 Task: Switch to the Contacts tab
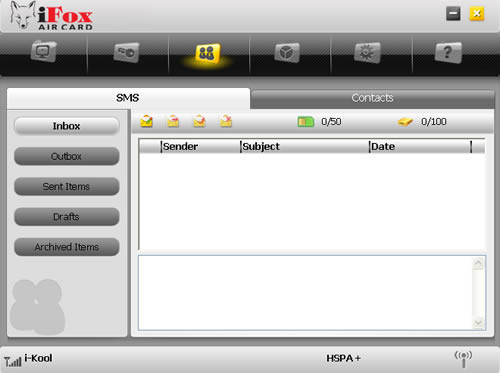pyautogui.click(x=372, y=98)
